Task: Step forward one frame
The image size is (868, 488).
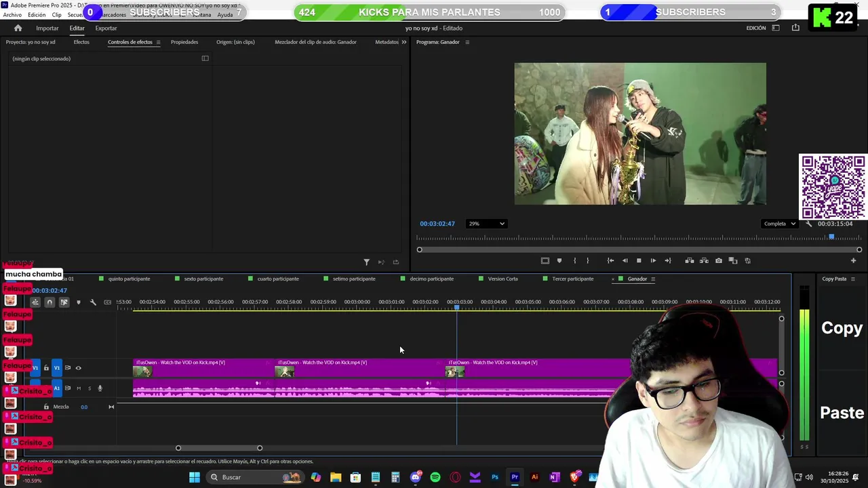Action: [x=653, y=260]
